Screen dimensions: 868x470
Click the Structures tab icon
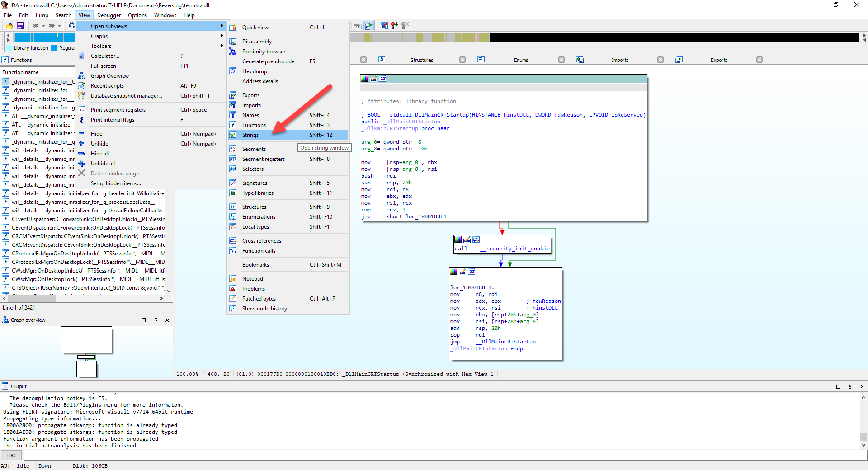click(382, 59)
